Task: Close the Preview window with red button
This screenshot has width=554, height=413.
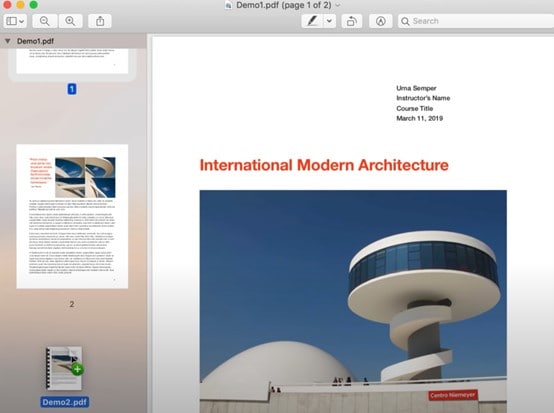Action: coord(6,5)
